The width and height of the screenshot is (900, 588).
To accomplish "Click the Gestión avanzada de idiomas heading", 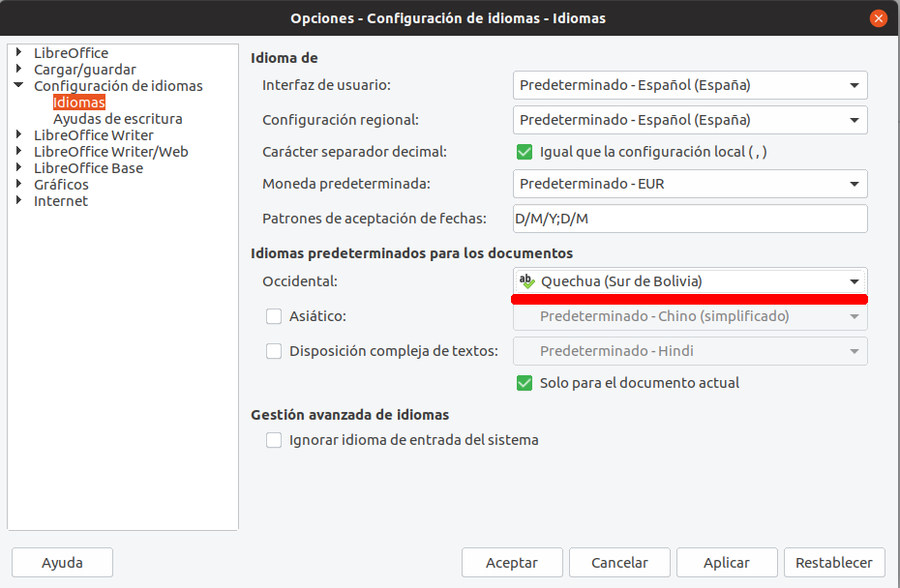I will click(350, 415).
